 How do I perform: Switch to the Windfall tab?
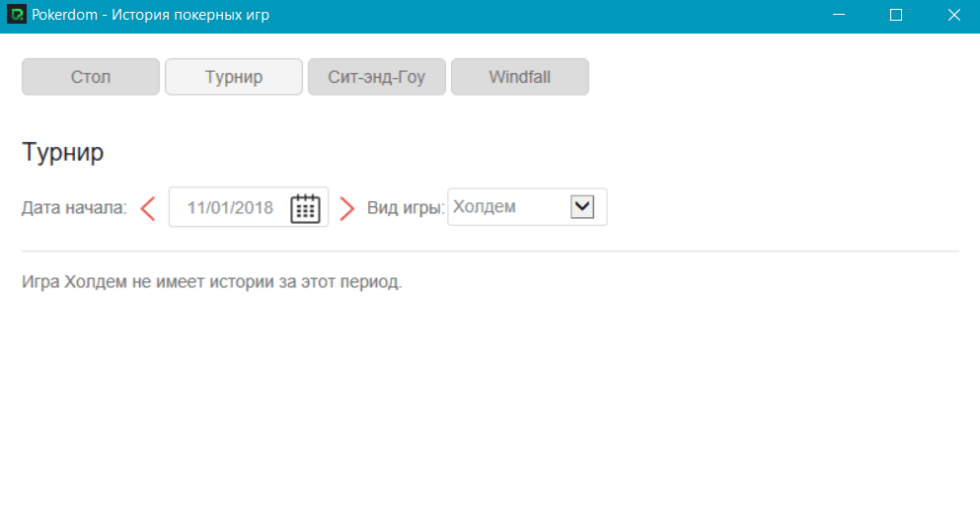point(520,77)
